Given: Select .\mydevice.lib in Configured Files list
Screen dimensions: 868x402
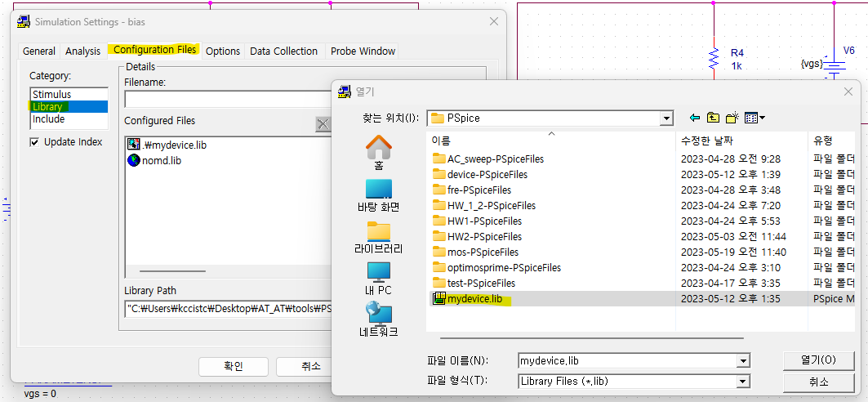Looking at the screenshot, I should [x=167, y=145].
